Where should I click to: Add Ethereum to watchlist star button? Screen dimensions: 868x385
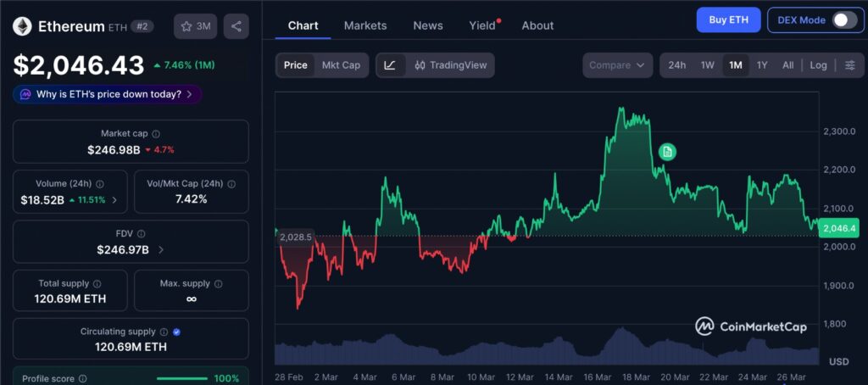point(196,26)
